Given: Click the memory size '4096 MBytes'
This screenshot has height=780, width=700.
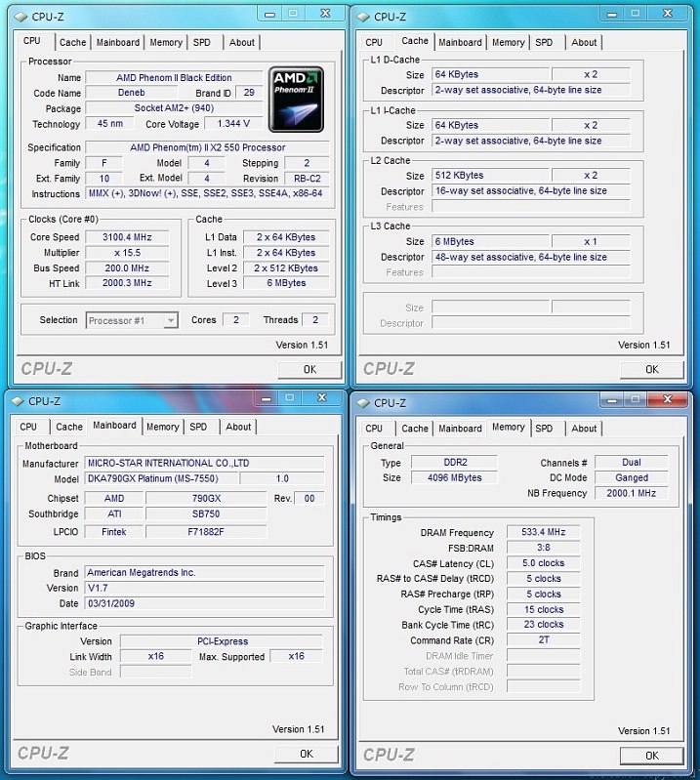Looking at the screenshot, I should click(455, 477).
